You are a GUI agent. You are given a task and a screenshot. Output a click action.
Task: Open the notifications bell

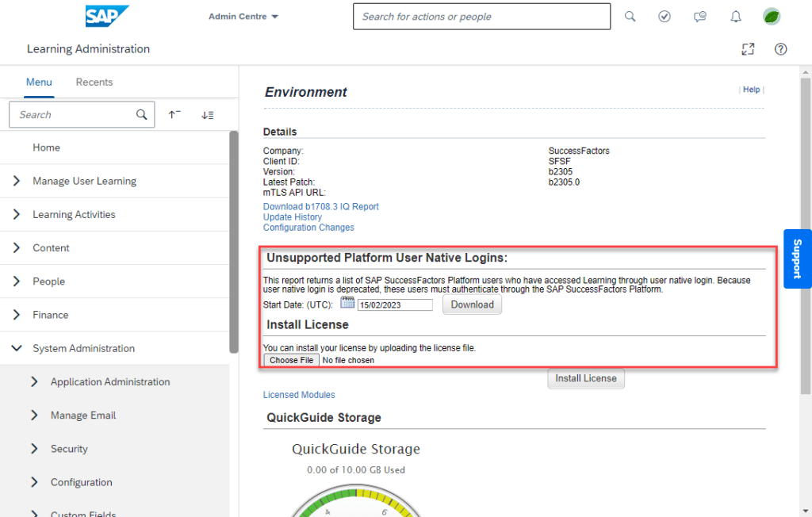(736, 17)
